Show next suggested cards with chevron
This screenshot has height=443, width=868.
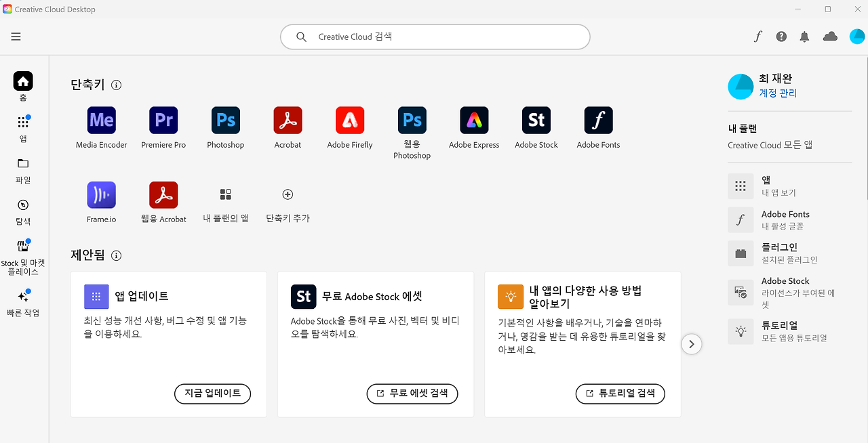coord(691,344)
